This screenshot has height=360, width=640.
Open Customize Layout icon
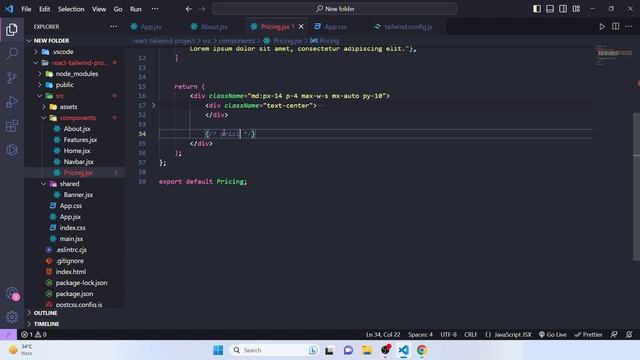pos(576,9)
